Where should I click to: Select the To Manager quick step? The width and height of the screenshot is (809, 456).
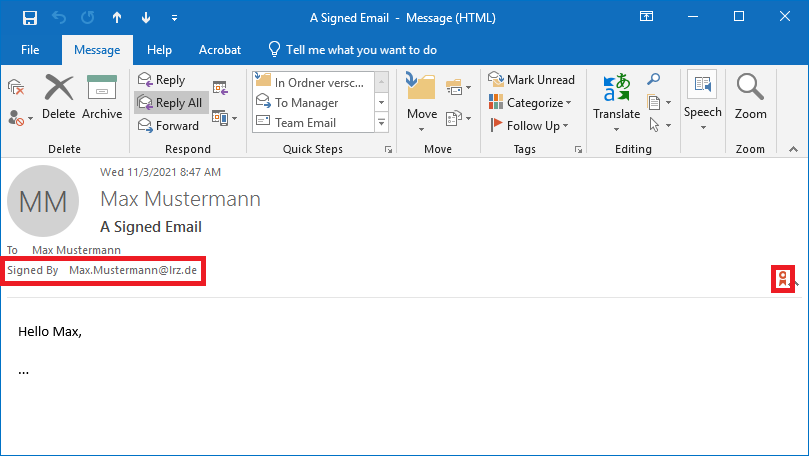click(x=306, y=103)
